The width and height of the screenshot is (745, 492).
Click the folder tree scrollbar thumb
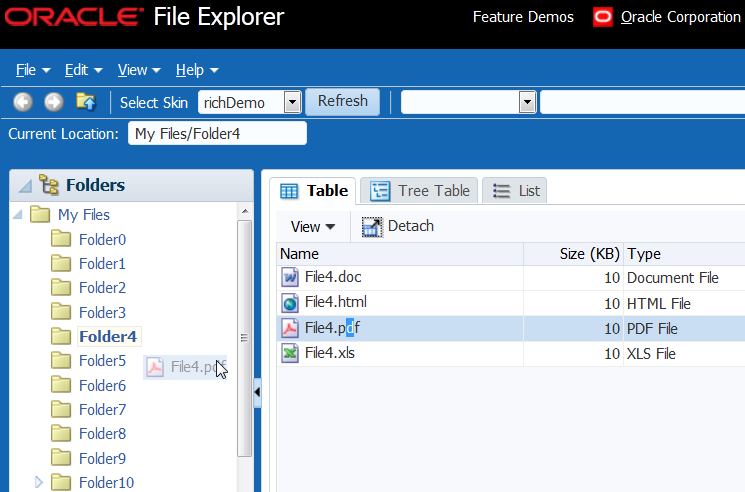point(245,338)
